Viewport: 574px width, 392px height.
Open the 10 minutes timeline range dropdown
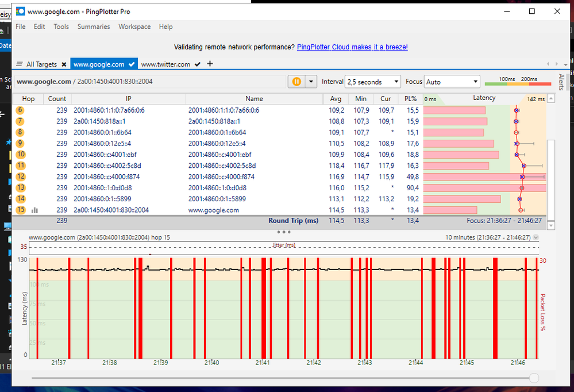536,237
